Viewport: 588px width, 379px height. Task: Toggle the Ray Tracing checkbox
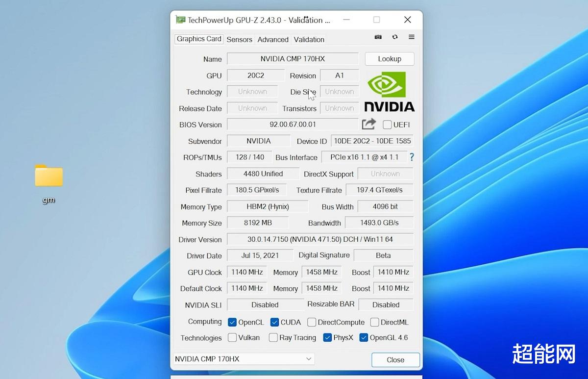coord(273,337)
